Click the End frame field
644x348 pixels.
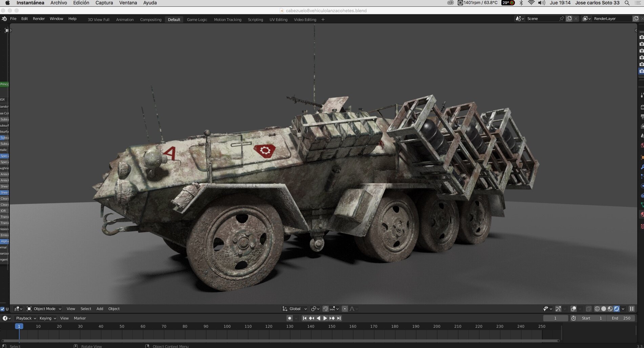tap(621, 318)
